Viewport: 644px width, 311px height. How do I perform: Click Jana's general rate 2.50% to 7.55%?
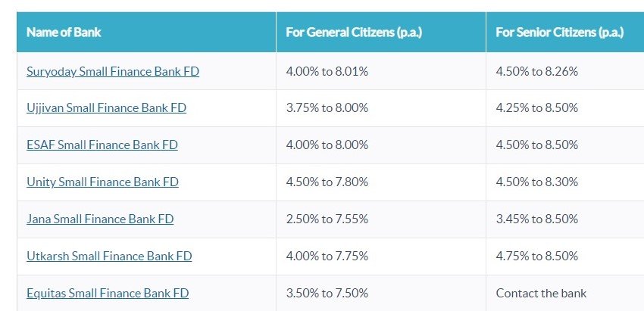pyautogui.click(x=327, y=219)
